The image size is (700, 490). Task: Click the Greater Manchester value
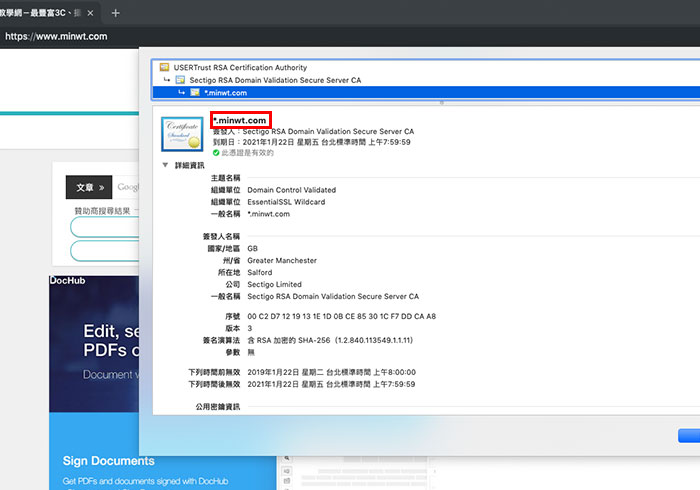282,260
